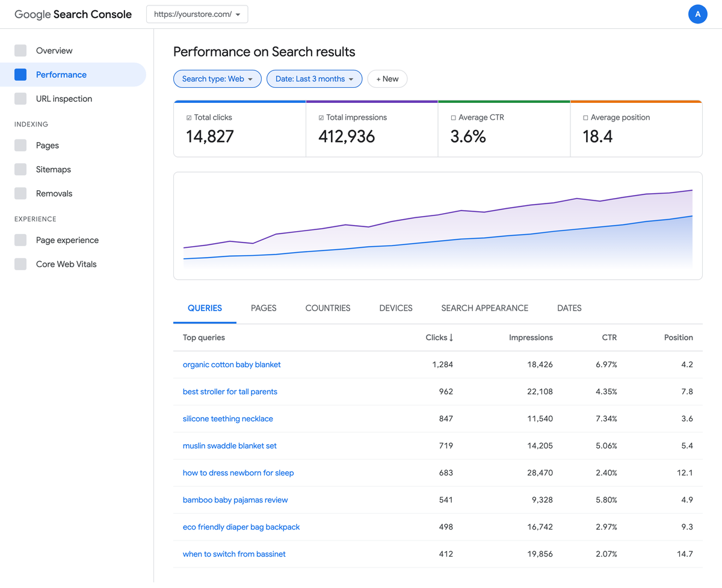
Task: Change the Date: Last 3 months filter
Action: click(314, 78)
